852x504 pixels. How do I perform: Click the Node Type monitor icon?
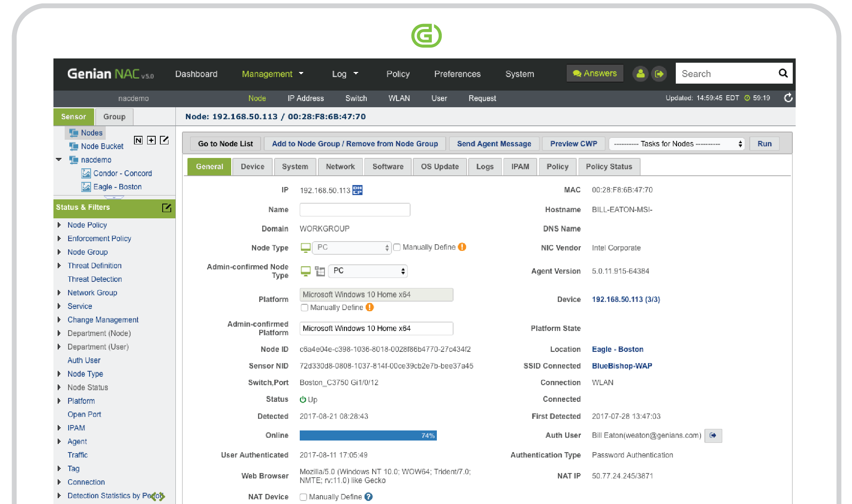pos(306,248)
